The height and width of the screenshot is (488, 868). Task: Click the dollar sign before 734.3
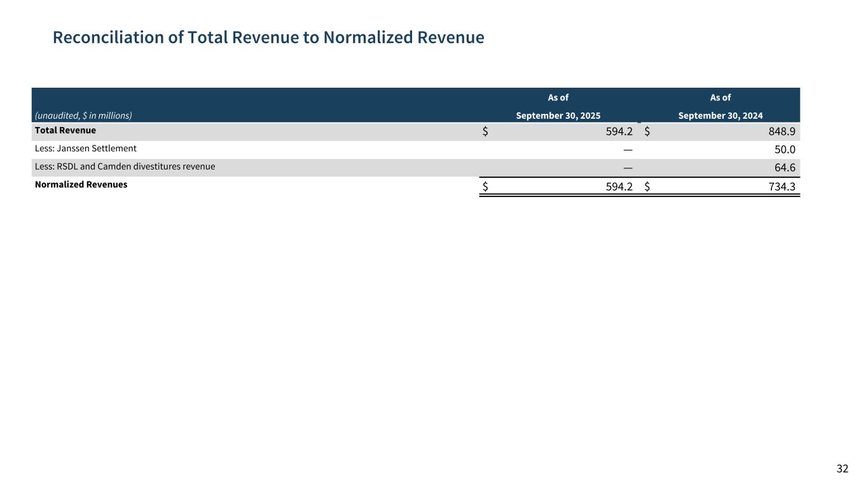[647, 186]
